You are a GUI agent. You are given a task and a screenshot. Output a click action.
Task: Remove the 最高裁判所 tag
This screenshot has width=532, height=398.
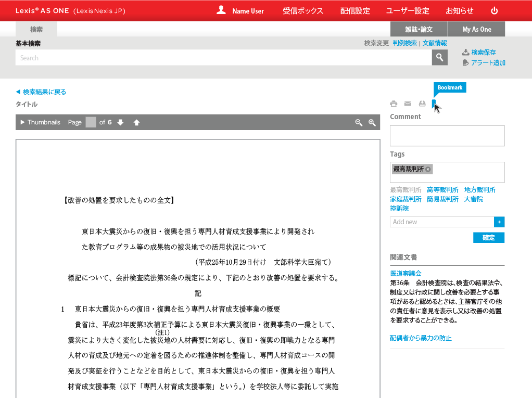point(428,169)
